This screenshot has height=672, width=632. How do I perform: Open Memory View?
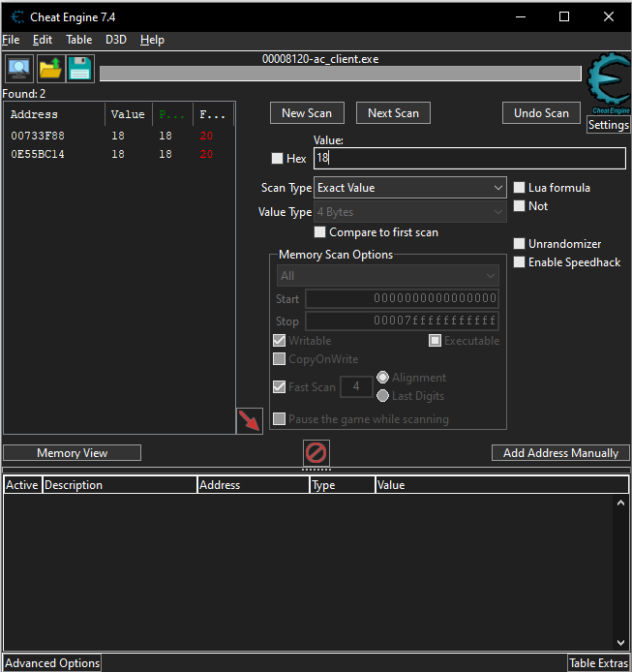(72, 452)
